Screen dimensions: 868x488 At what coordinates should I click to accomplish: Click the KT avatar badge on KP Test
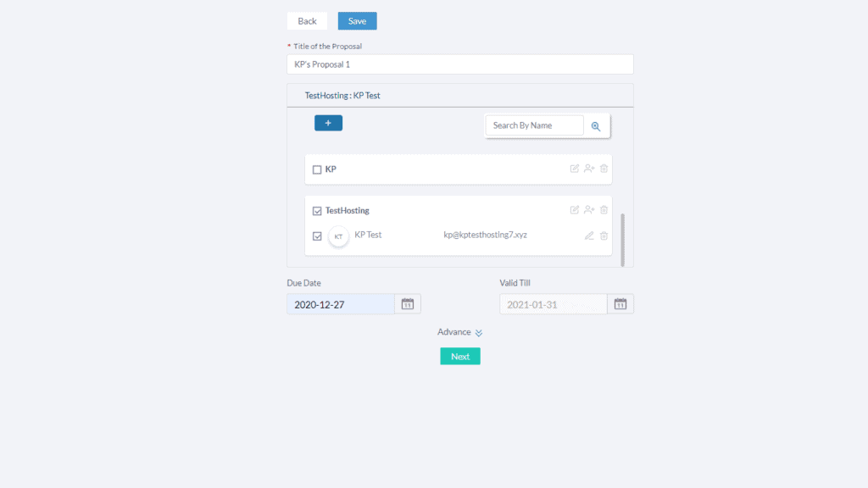click(x=338, y=236)
